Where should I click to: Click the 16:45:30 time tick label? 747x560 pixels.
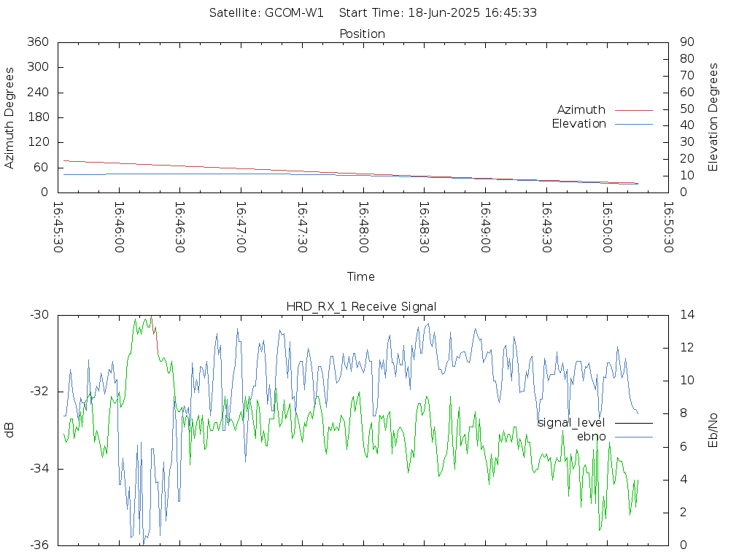click(x=58, y=227)
